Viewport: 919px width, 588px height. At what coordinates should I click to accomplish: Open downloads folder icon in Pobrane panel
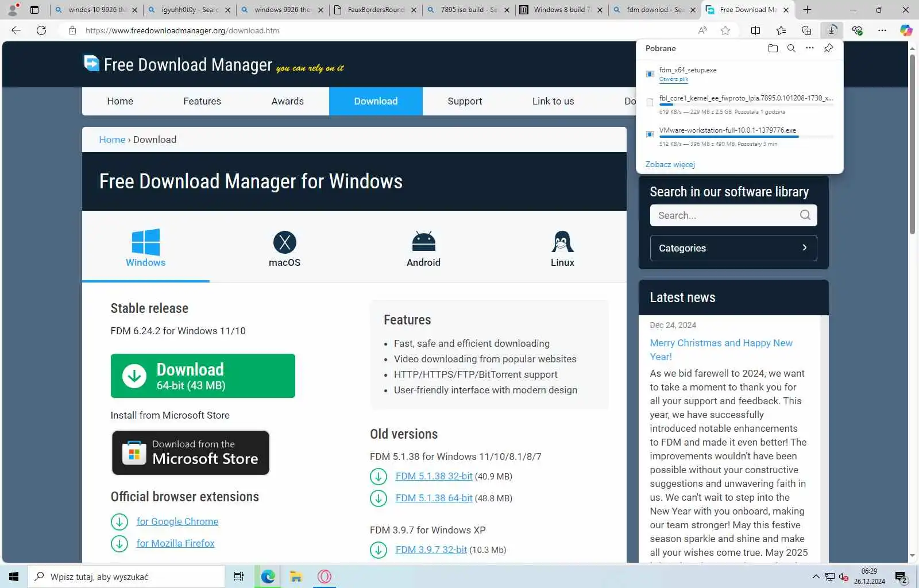tap(773, 48)
